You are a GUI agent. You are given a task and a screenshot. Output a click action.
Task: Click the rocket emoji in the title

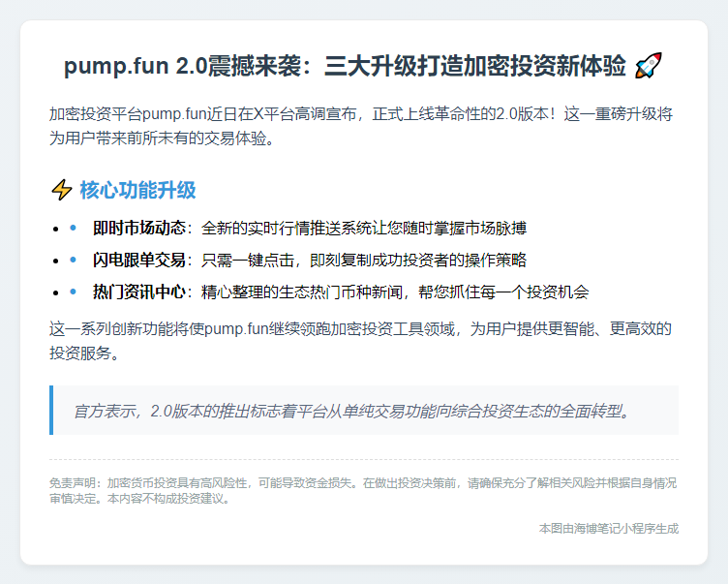point(649,66)
